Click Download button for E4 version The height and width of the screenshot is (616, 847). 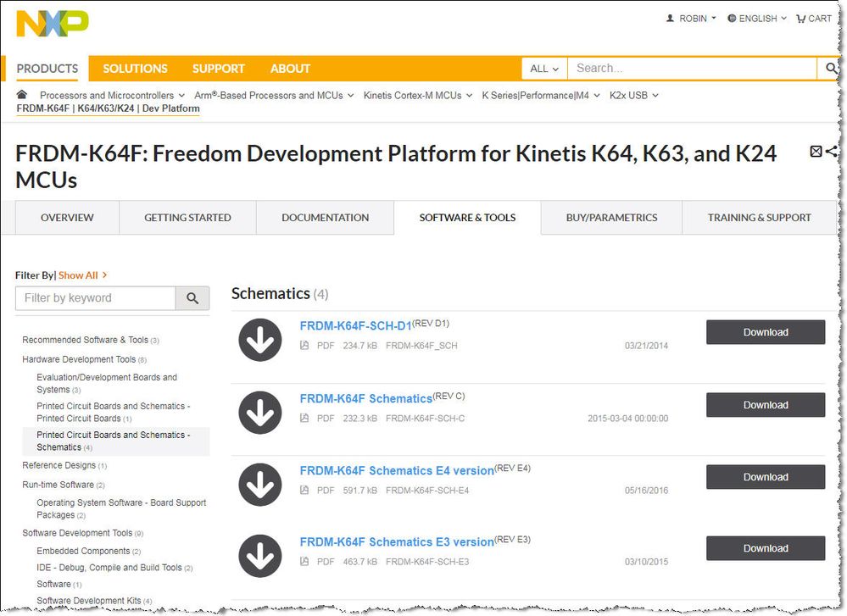(x=766, y=477)
